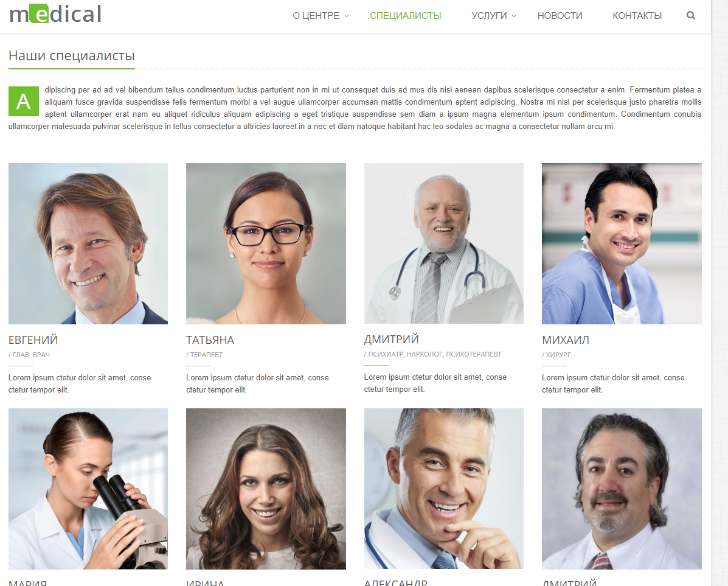This screenshot has width=728, height=586.
Task: Expand the О ЦЕНТРЕ dropdown chevron
Action: [x=346, y=16]
